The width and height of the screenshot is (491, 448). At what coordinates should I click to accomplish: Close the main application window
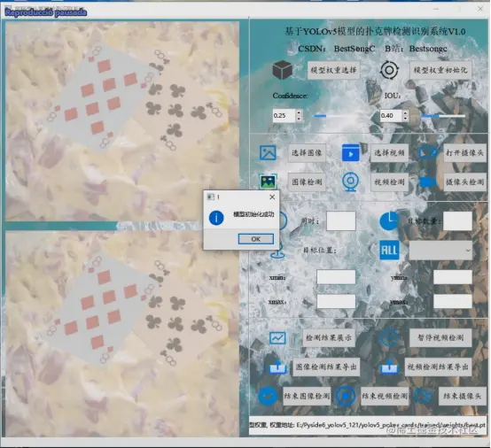480,9
